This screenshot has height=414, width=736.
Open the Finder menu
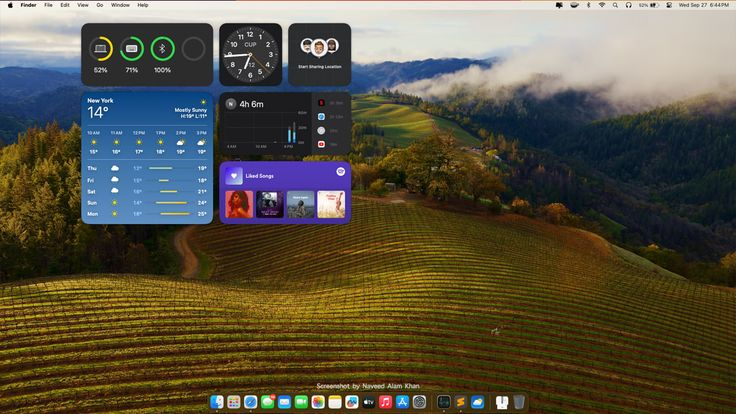click(x=28, y=5)
